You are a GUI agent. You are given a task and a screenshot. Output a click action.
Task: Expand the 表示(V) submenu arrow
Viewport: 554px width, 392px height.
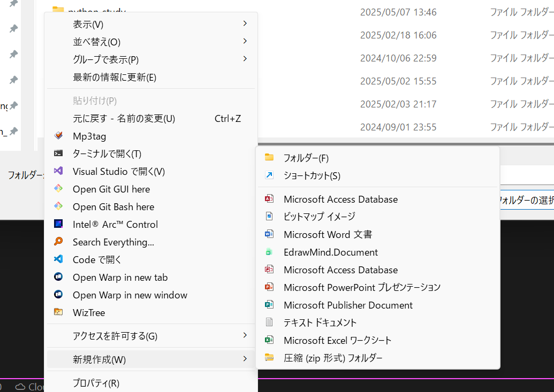pyautogui.click(x=245, y=24)
